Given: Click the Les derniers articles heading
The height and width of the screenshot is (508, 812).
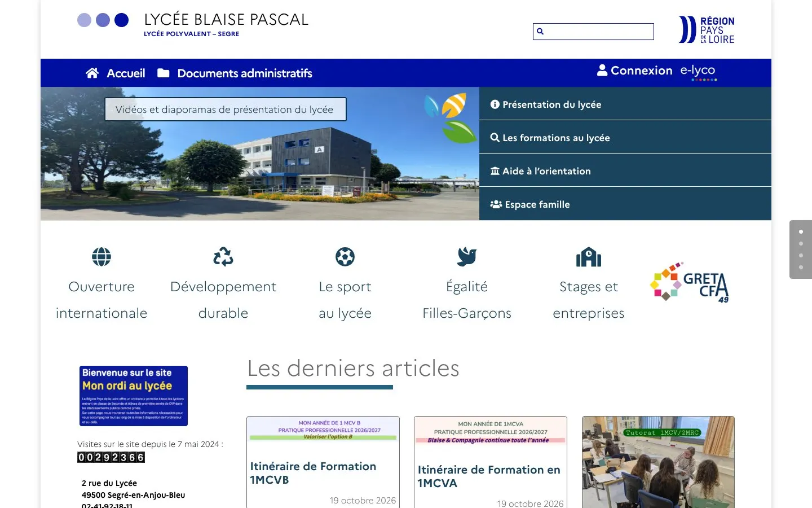Looking at the screenshot, I should pyautogui.click(x=353, y=369).
